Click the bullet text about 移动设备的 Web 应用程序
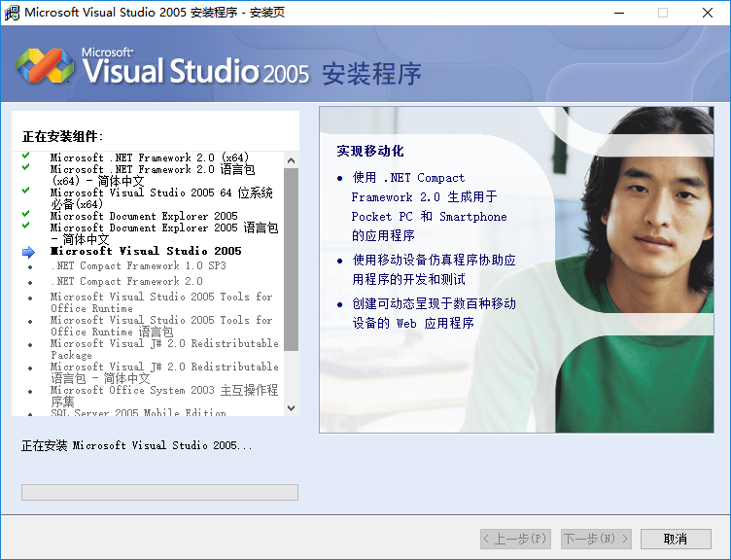Image resolution: width=731 pixels, height=560 pixels. [434, 313]
